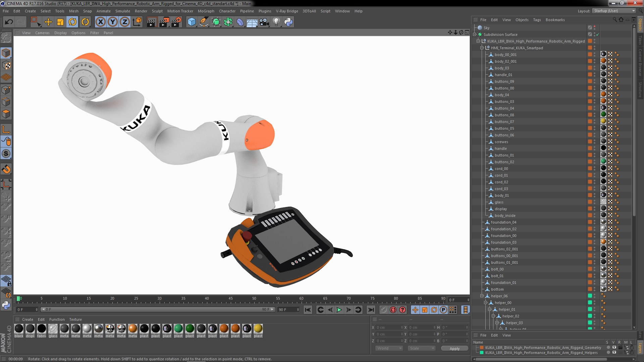Image resolution: width=644 pixels, height=362 pixels.
Task: Click the X position input field
Action: [x=389, y=327]
